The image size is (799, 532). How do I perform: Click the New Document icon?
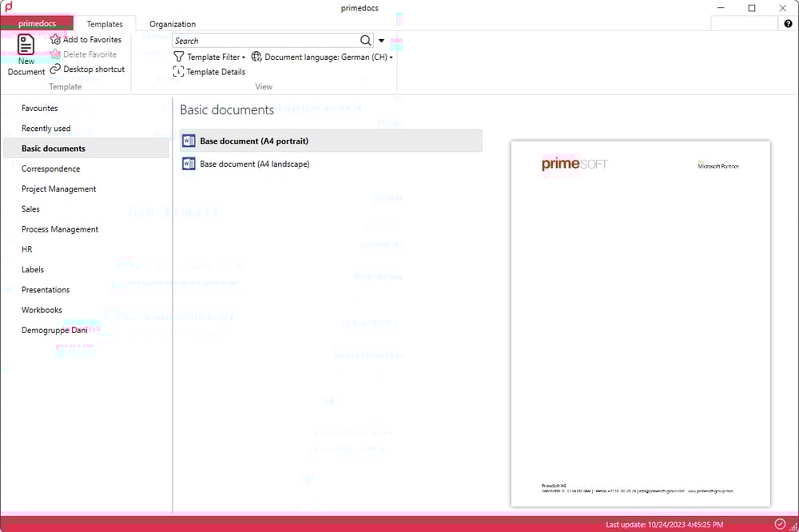pyautogui.click(x=26, y=45)
